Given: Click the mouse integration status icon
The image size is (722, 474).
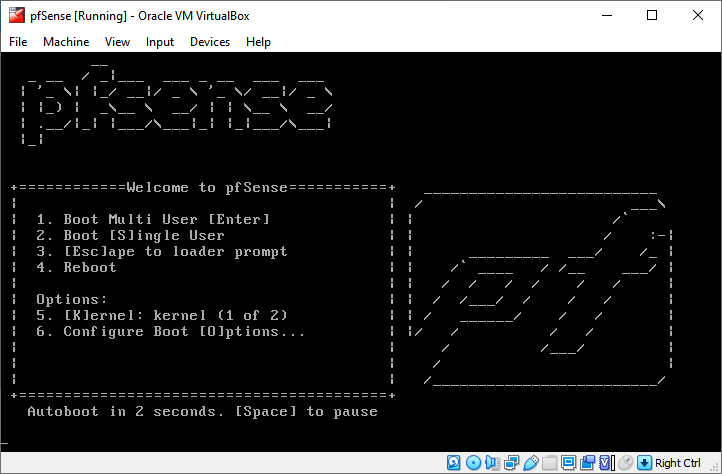Looking at the screenshot, I should point(625,462).
